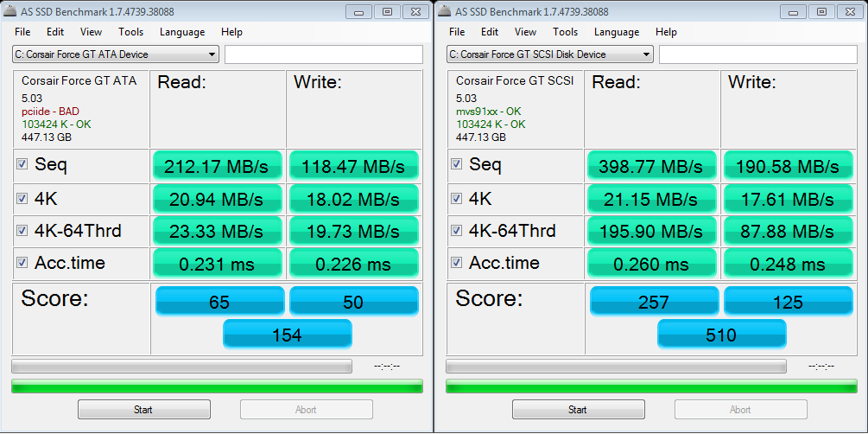Click the 190.58 MB/s Seq write result
The width and height of the screenshot is (868, 434).
tap(789, 166)
